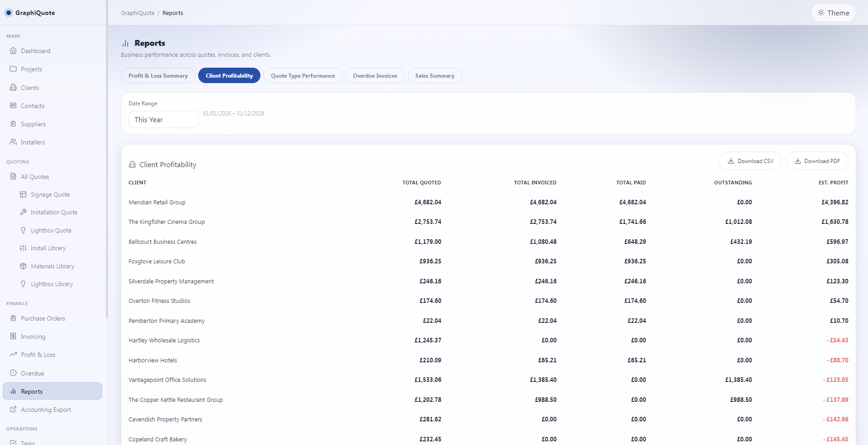Click the Dashboard home icon
Viewport: 868px width, 445px height.
pyautogui.click(x=13, y=51)
